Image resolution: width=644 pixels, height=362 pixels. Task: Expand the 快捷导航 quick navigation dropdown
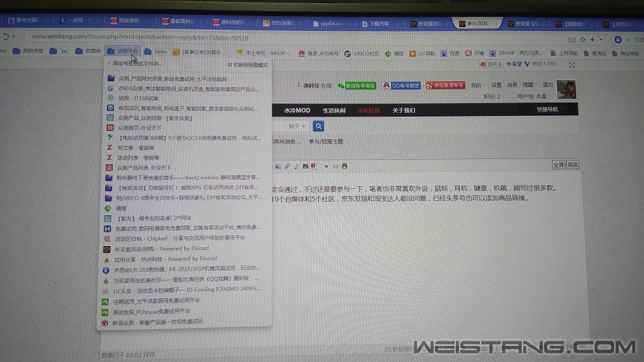click(x=549, y=110)
